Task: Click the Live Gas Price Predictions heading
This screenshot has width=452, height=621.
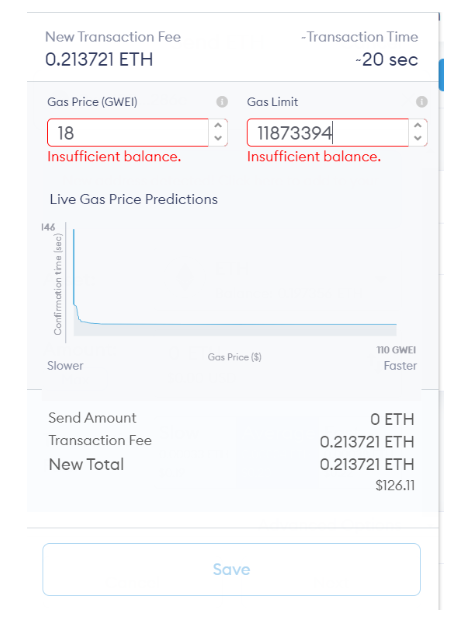Action: (x=134, y=199)
